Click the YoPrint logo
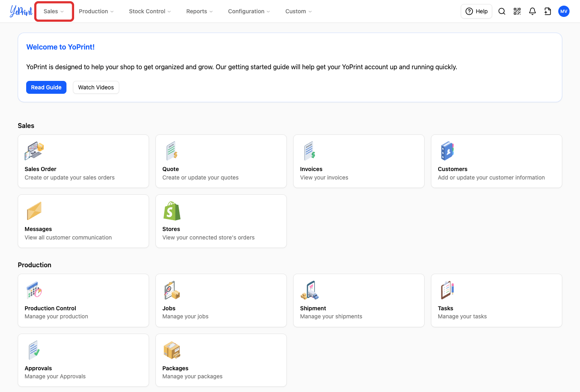 click(x=21, y=11)
